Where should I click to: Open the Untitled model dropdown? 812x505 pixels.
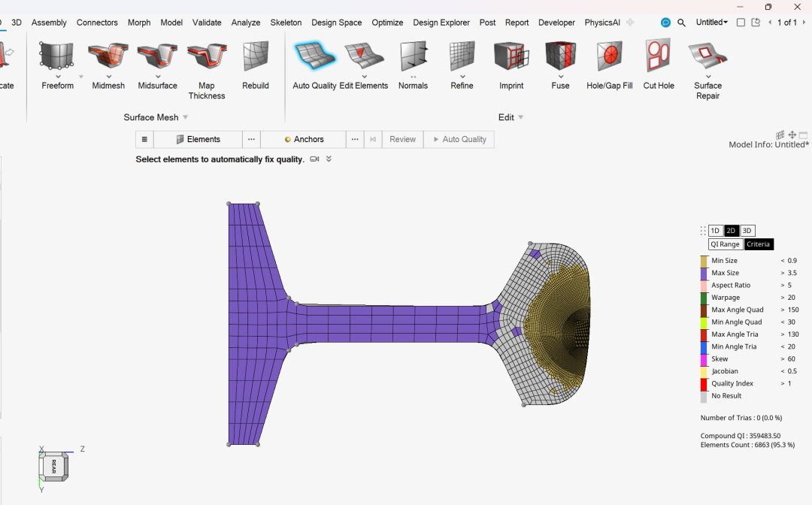[x=712, y=23]
